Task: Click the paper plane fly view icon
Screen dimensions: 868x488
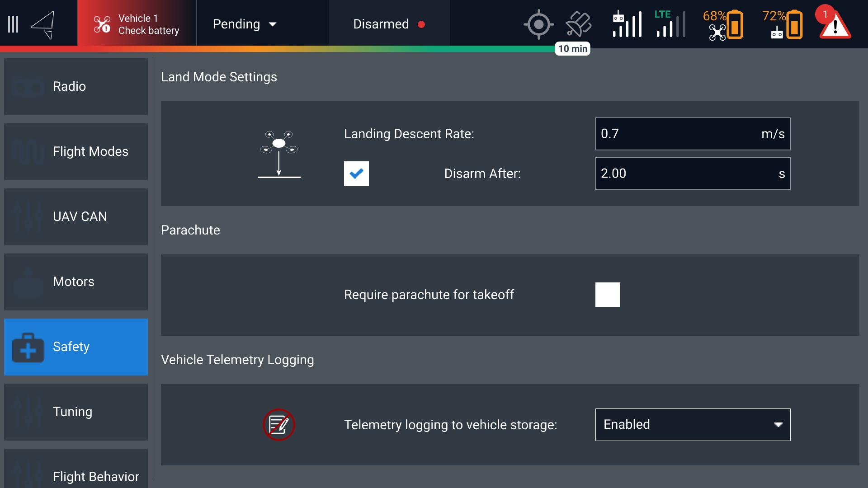Action: point(43,24)
